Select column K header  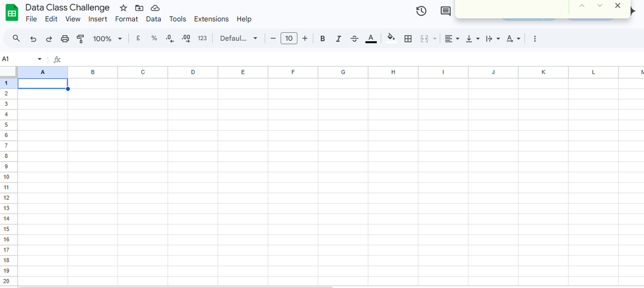(x=543, y=72)
